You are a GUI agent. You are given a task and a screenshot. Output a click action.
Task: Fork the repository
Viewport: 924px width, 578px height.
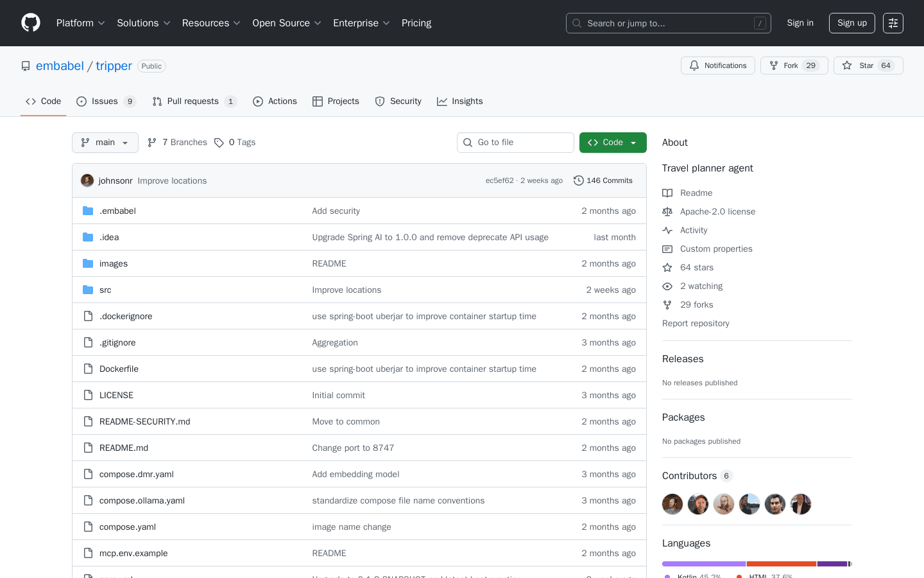point(794,65)
